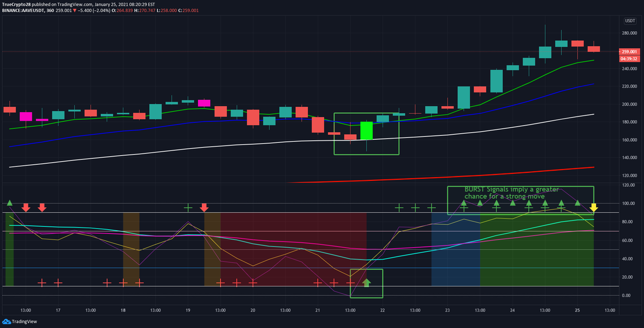Click date label 20 on the time axis
Viewport: 644px width, 328px height.
(253, 310)
